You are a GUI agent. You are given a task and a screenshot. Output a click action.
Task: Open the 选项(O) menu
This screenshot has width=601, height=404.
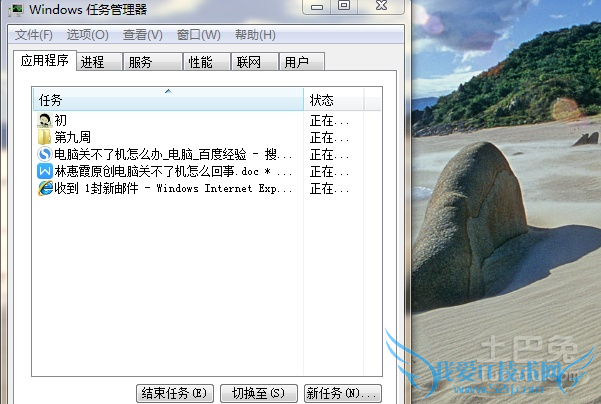(88, 35)
